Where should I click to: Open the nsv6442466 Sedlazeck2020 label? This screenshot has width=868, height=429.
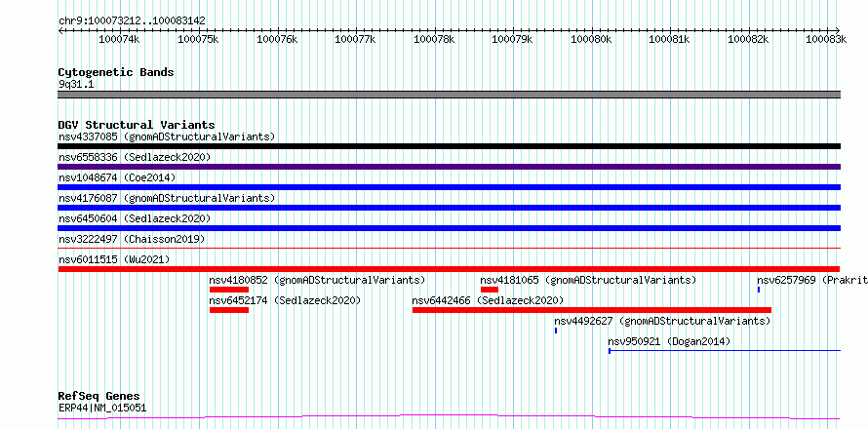488,300
